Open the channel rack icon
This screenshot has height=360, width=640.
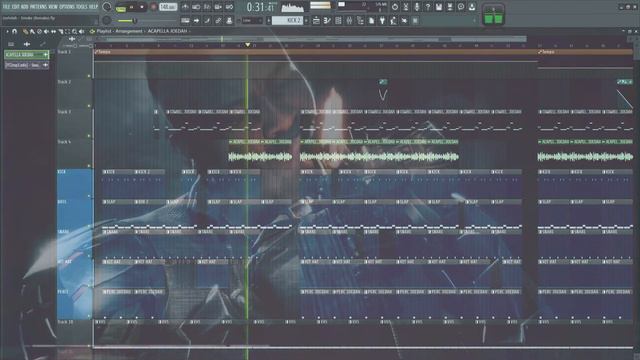[x=338, y=20]
